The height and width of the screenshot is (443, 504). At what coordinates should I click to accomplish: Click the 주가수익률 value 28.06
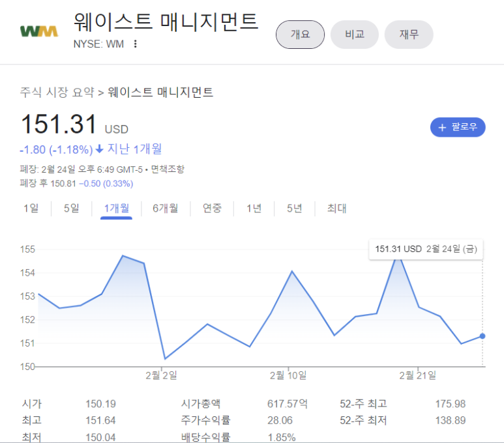coord(280,420)
